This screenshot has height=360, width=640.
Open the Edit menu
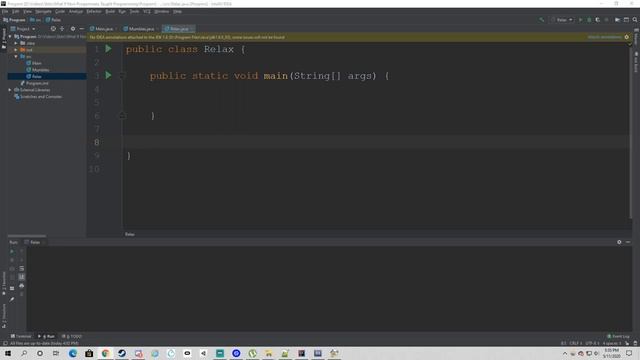click(x=16, y=11)
